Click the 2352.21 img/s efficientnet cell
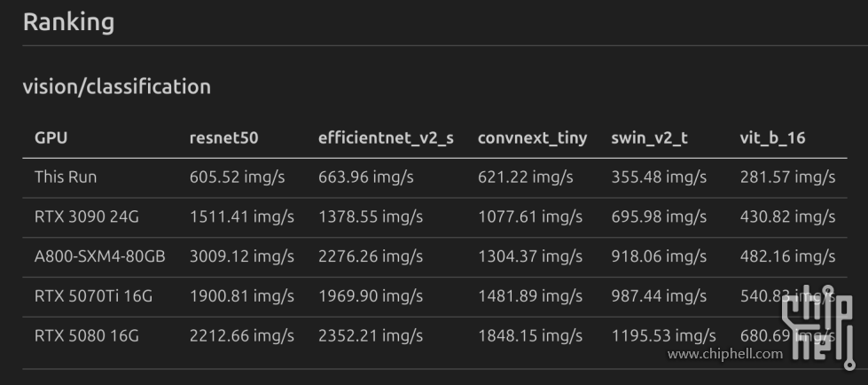Screen dimensions: 868x385 point(371,336)
